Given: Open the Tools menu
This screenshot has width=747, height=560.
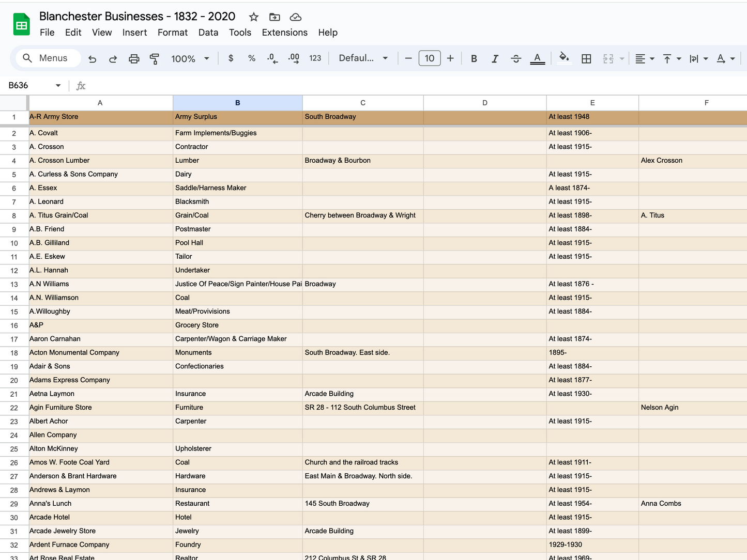Looking at the screenshot, I should (x=240, y=33).
